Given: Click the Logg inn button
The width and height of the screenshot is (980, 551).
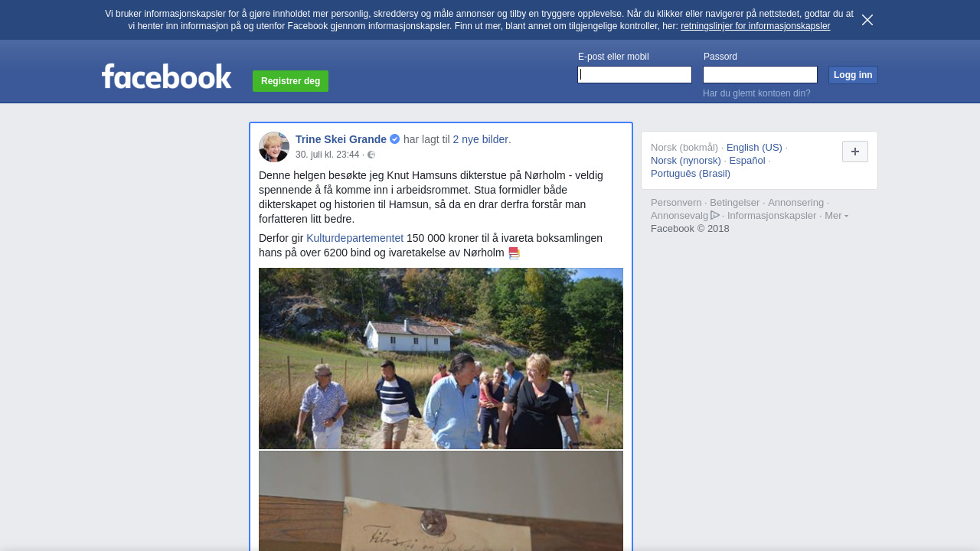Looking at the screenshot, I should pos(853,75).
